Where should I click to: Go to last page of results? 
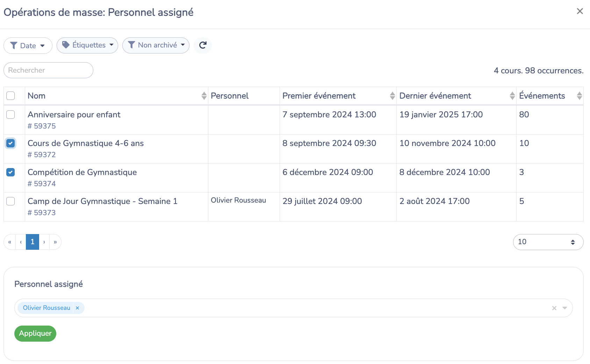55,242
